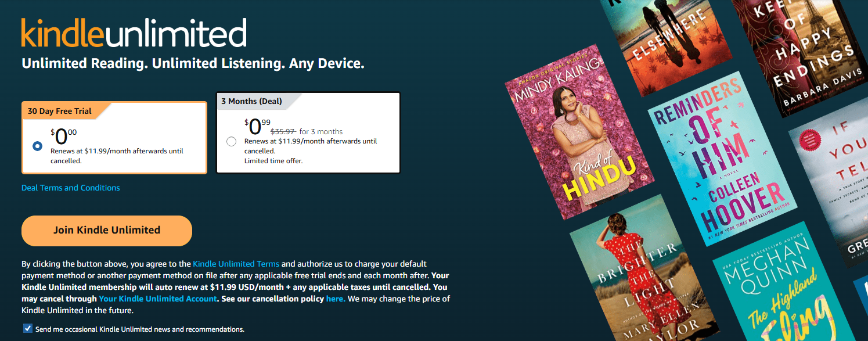Go to Your Kindle Unlimited Account link

tap(158, 299)
